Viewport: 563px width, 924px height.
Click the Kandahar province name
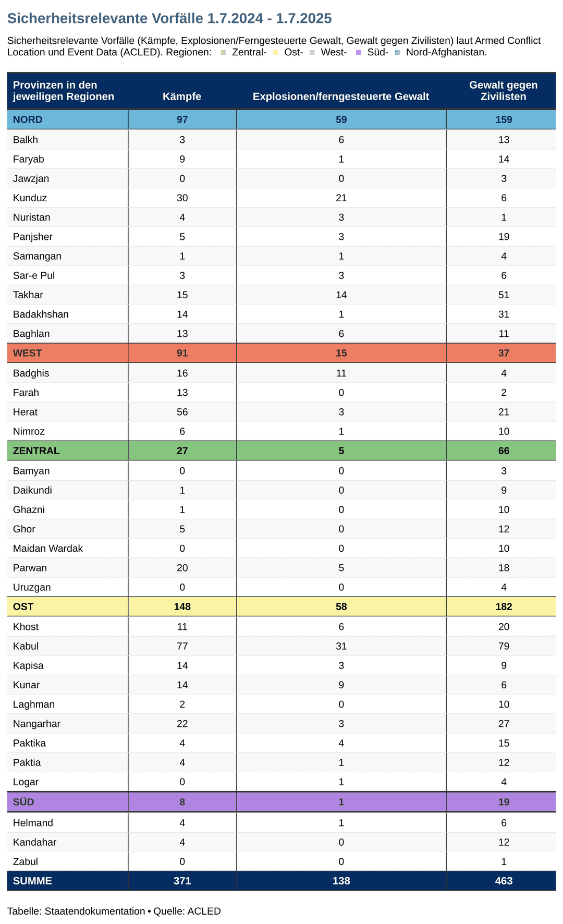34,842
